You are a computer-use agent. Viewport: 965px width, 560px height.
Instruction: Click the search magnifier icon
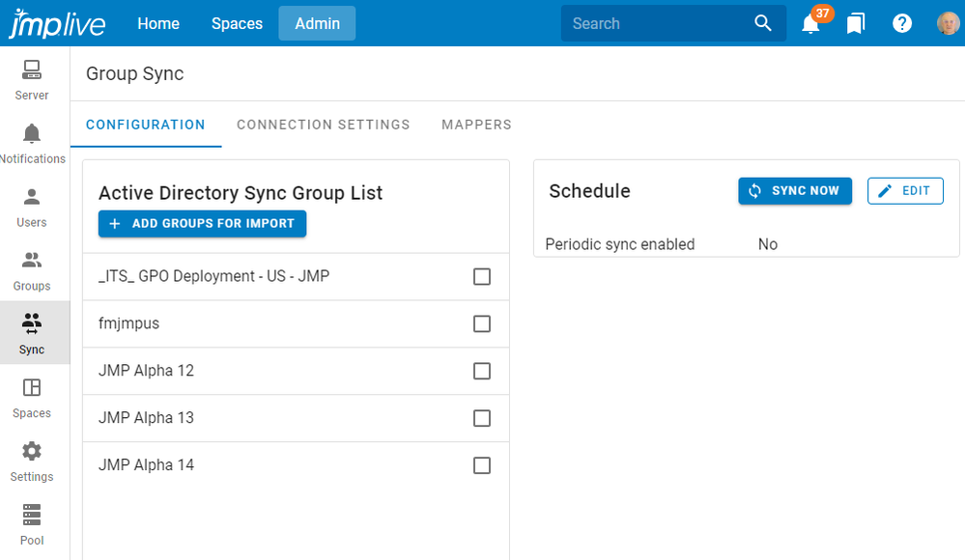click(763, 23)
